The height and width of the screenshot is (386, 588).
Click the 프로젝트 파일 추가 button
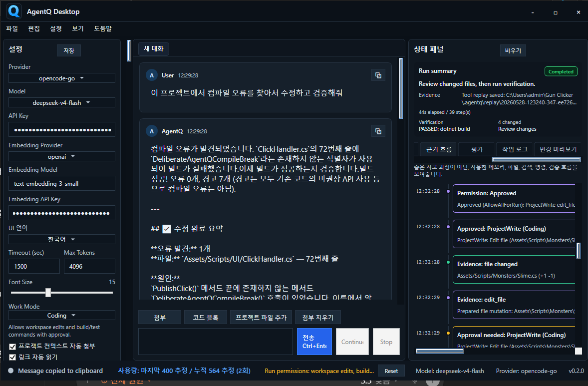click(261, 318)
